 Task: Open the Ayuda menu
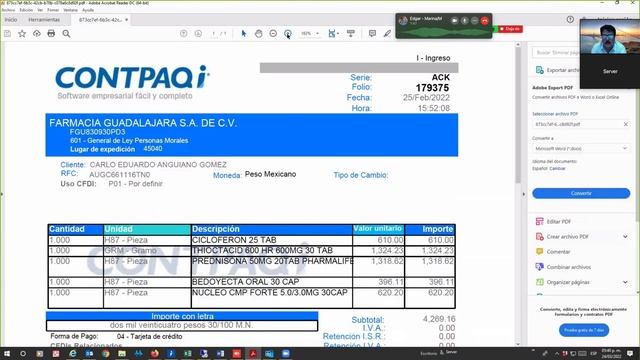88,10
